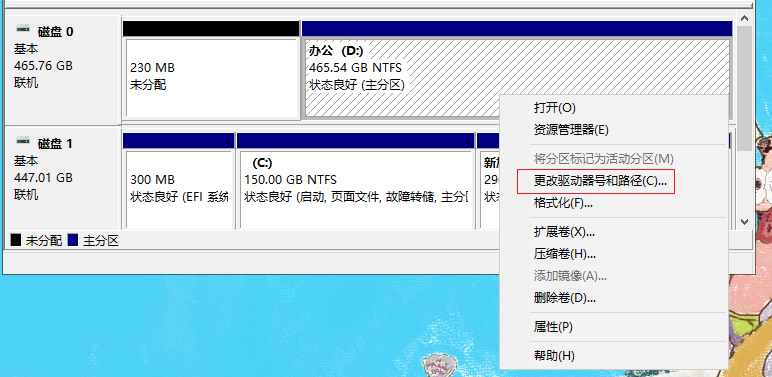772x377 pixels.
Task: Click the scroll up arrow on scrollbar
Action: [745, 18]
